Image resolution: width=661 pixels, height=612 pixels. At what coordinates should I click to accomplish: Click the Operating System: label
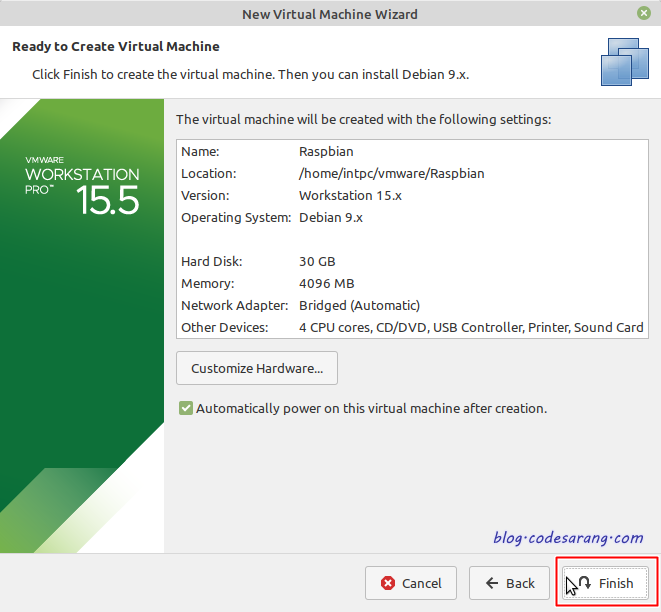coord(236,217)
